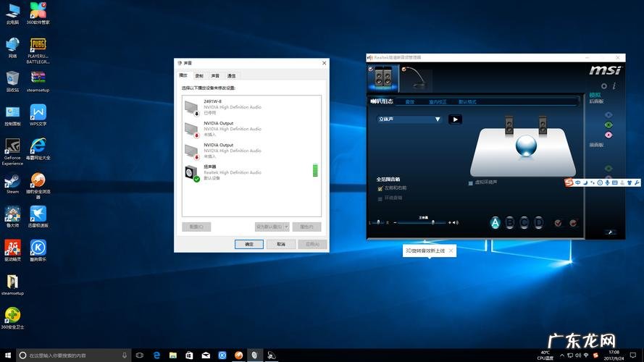
Task: Select sound preset A
Action: click(495, 223)
